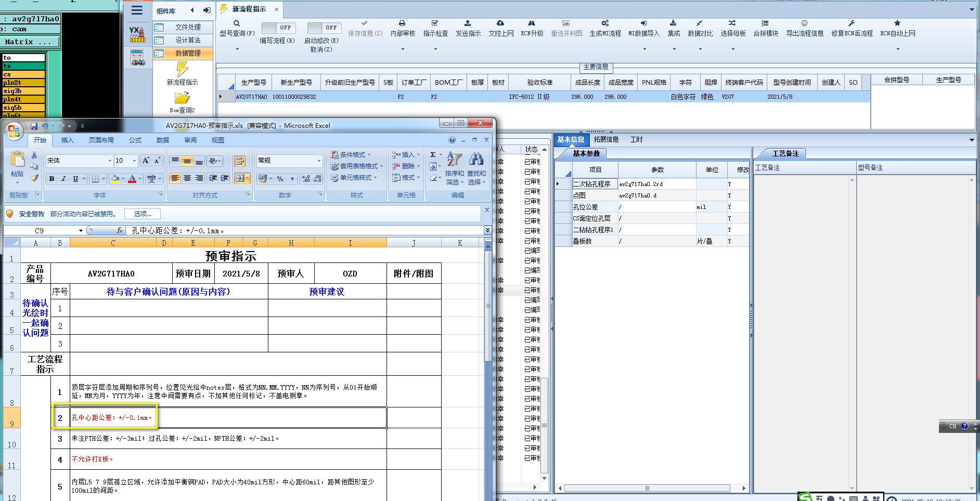Image resolution: width=980 pixels, height=501 pixels.
Task: Open Excel font name 宋体 dropdown
Action: pos(110,161)
